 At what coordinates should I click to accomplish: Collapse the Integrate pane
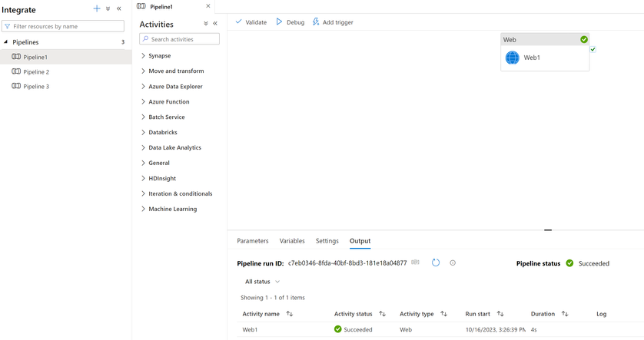(118, 8)
